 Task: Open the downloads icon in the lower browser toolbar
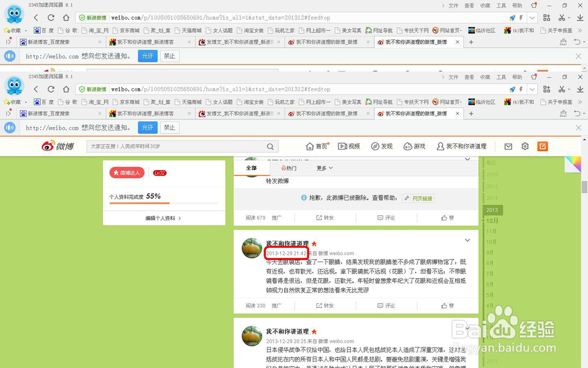(x=580, y=89)
